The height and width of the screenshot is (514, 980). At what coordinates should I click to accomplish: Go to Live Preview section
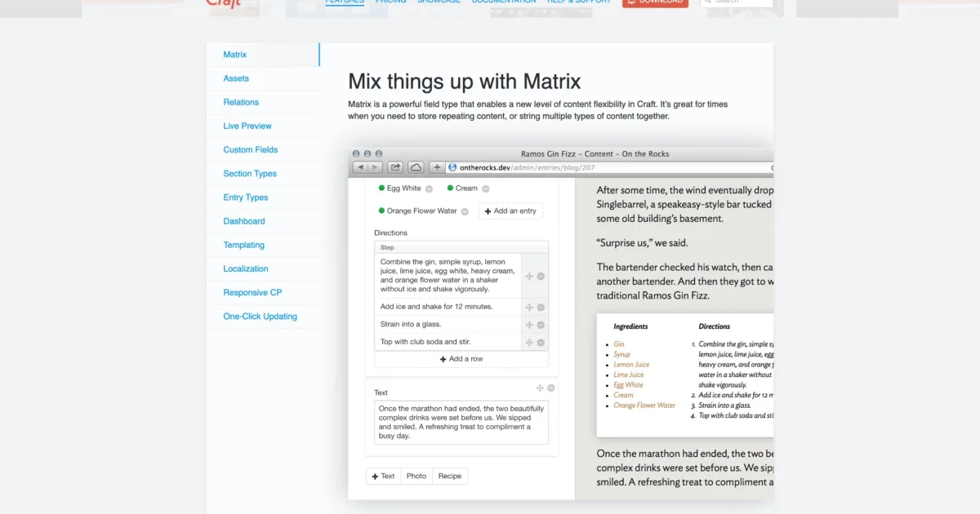pos(262,126)
